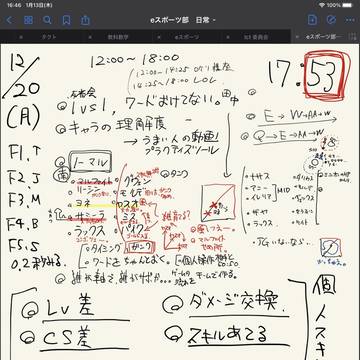Expand the eスポーツ部 日常 title dropdown
This screenshot has height=360, width=360.
pyautogui.click(x=183, y=20)
